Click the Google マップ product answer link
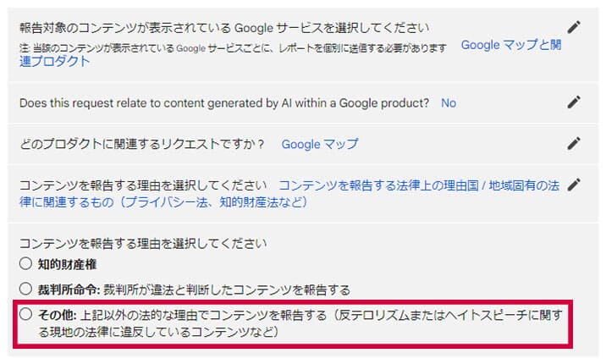This screenshot has width=606, height=364. (319, 144)
